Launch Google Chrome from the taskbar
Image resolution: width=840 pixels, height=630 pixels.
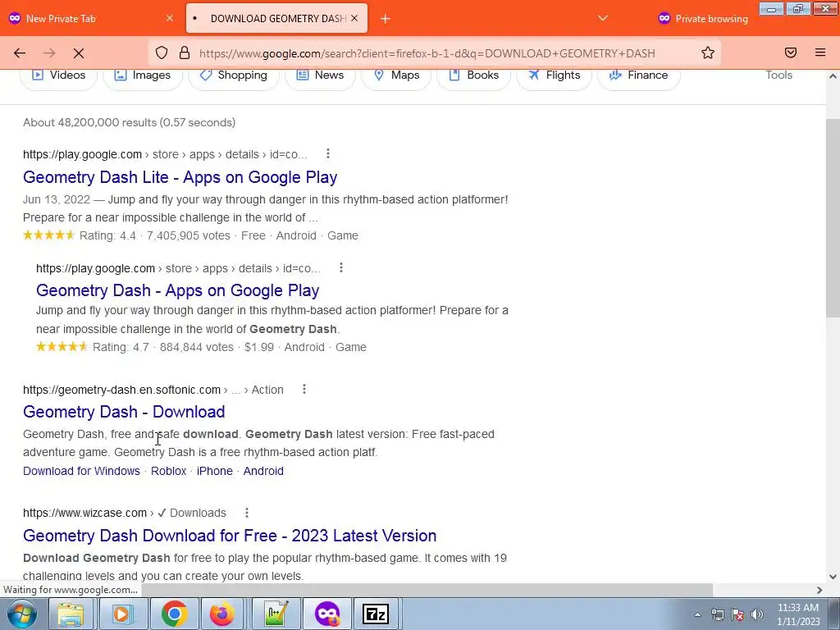(x=174, y=614)
